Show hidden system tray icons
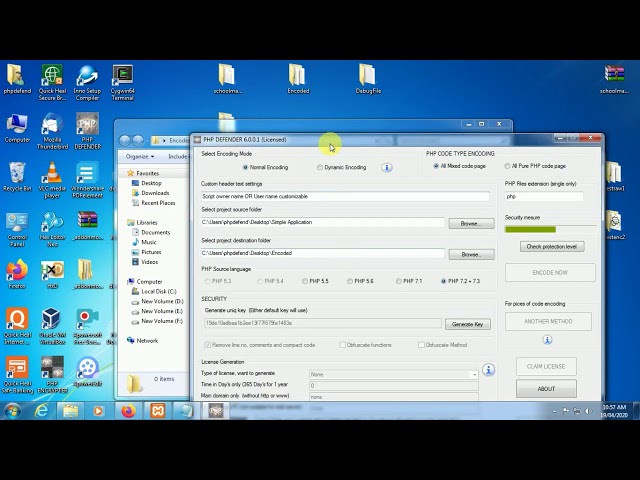 [x=554, y=411]
